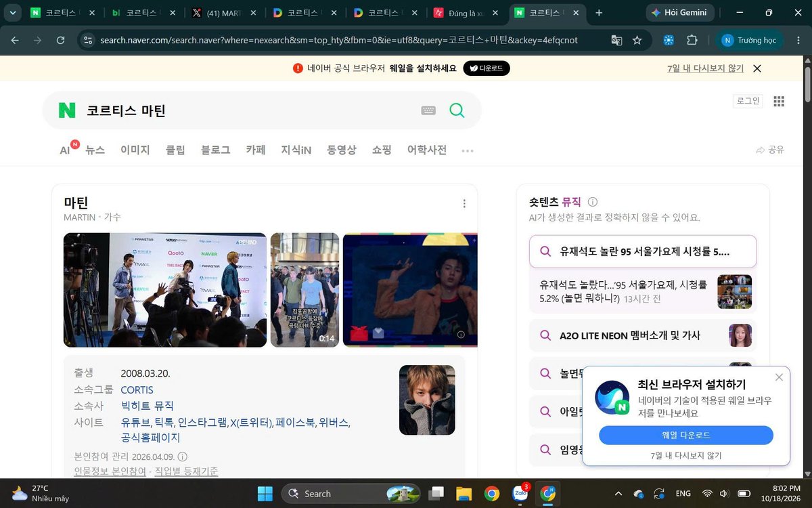The image size is (812, 508).
Task: Click the 웨일 다운로드 button
Action: tap(686, 435)
